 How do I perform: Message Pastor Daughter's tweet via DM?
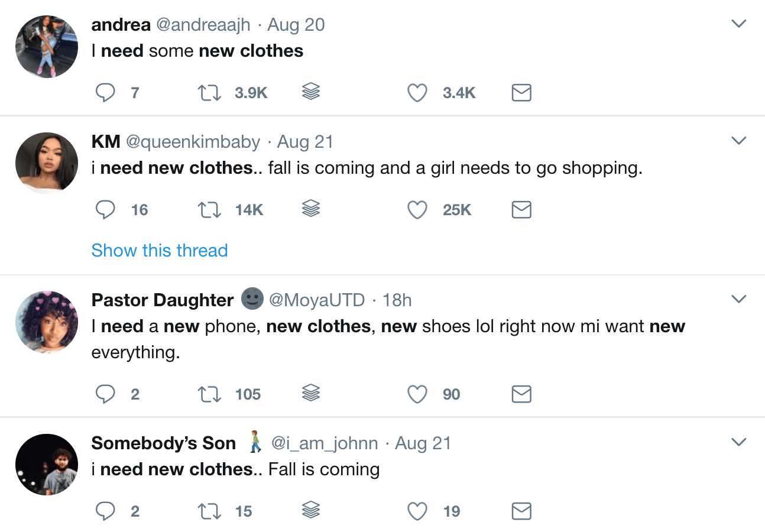click(x=521, y=394)
